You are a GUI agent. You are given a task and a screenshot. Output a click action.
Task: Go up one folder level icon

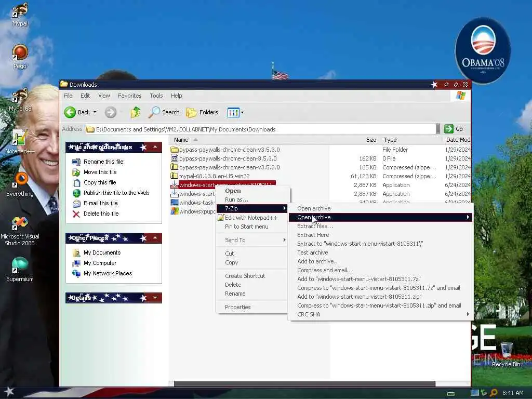click(x=136, y=112)
